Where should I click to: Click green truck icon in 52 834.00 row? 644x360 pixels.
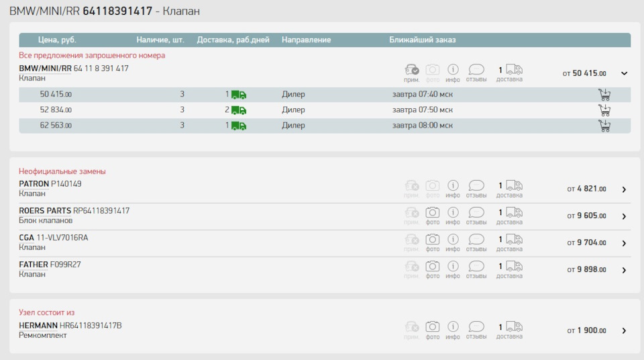pyautogui.click(x=239, y=111)
